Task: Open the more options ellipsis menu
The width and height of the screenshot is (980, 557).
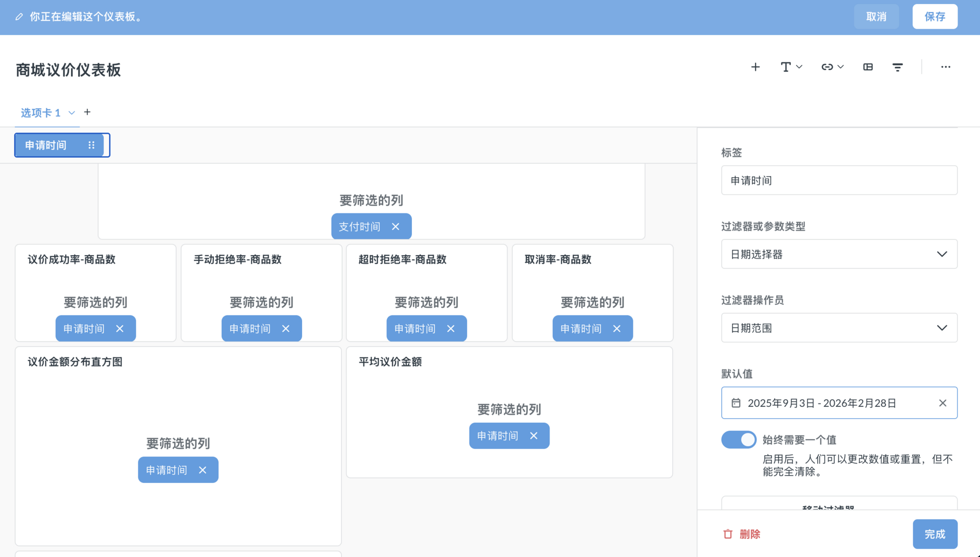Action: click(946, 67)
